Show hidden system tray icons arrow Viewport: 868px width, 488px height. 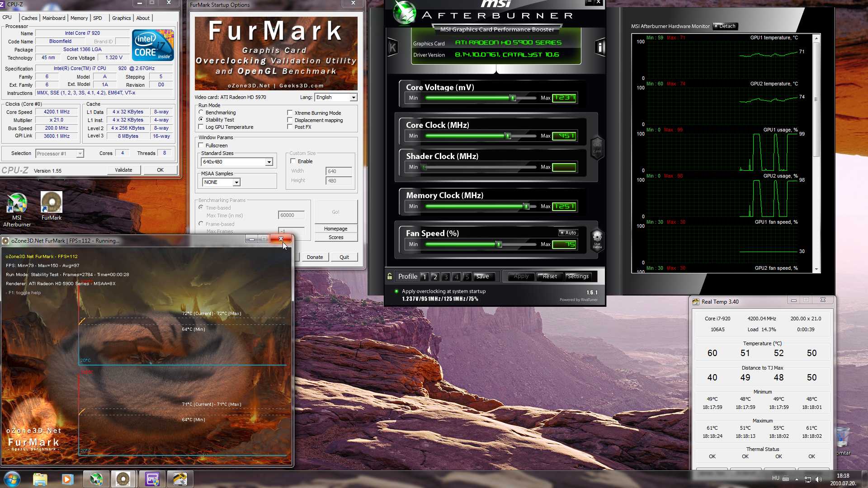point(797,479)
